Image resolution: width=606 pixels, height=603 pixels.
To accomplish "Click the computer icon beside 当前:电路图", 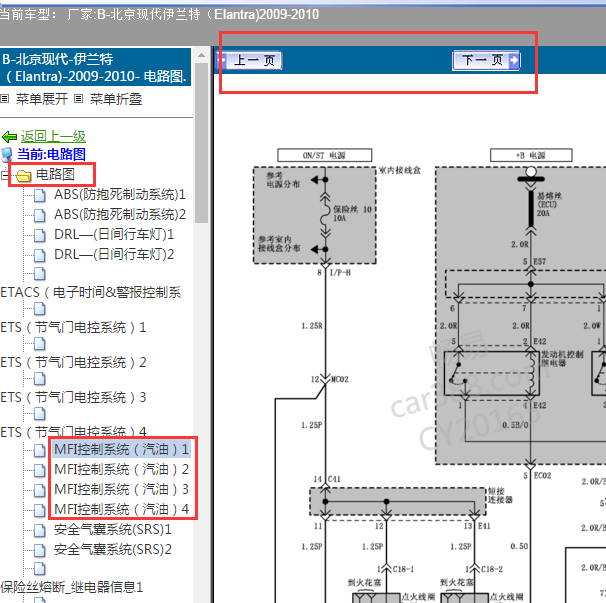I will pos(7,154).
